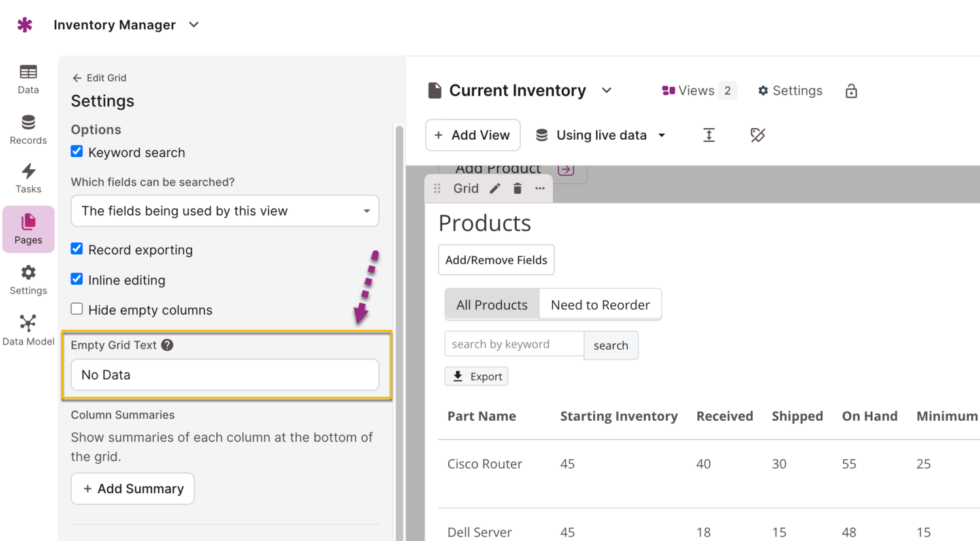The width and height of the screenshot is (980, 541).
Task: Open the Tasks sidebar icon
Action: pyautogui.click(x=28, y=178)
